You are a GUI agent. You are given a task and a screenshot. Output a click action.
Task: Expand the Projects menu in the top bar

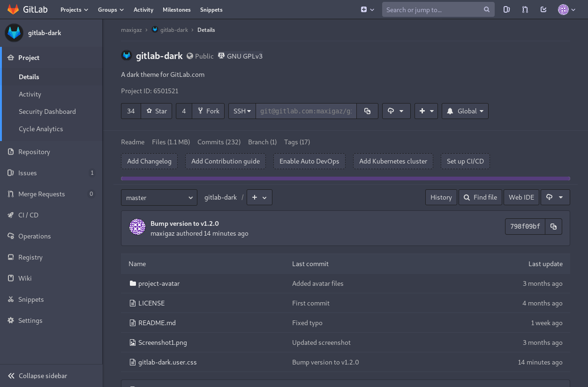click(74, 9)
